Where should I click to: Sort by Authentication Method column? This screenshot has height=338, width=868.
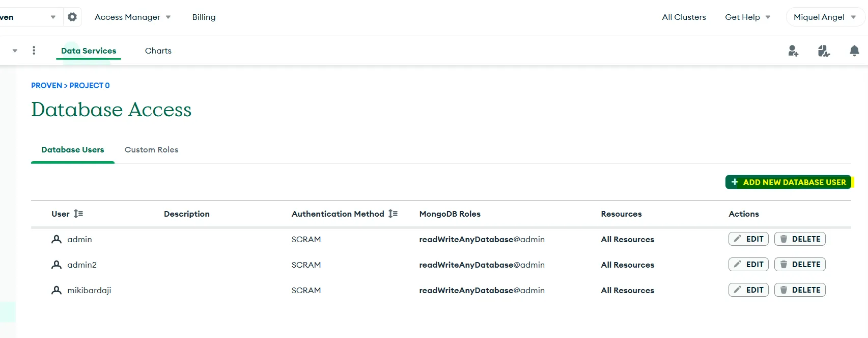[393, 214]
